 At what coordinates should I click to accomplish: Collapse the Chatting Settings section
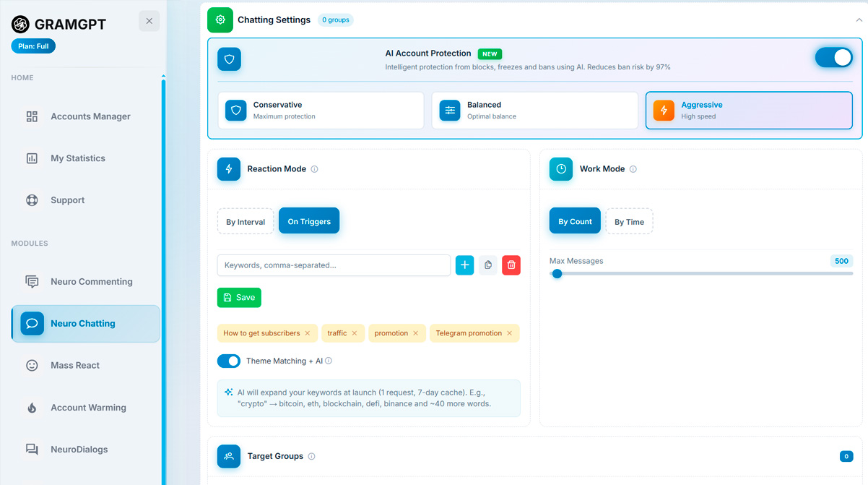tap(859, 20)
